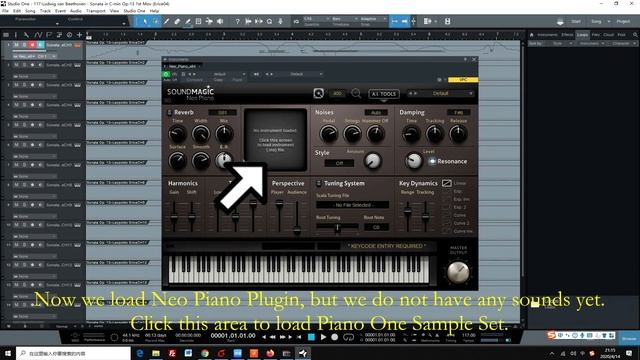The width and height of the screenshot is (640, 360).
Task: Click Play in the transport bar
Action: [x=323, y=337]
